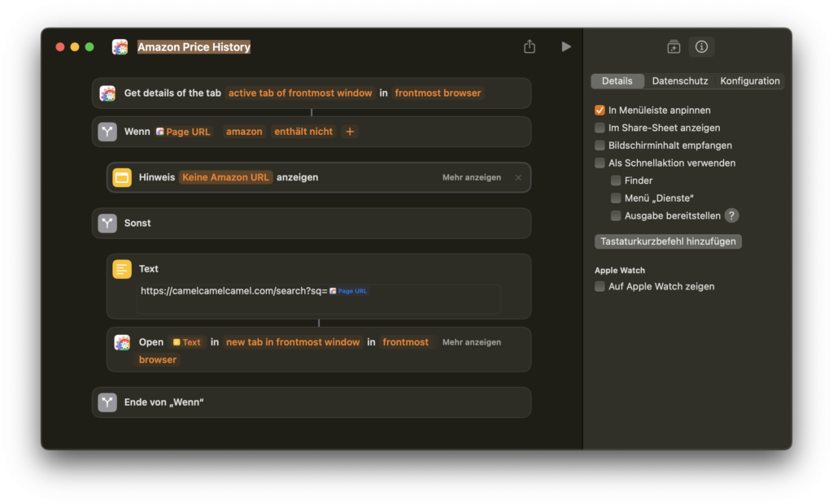Open help for Ausgabe bereitstellen

pos(731,215)
